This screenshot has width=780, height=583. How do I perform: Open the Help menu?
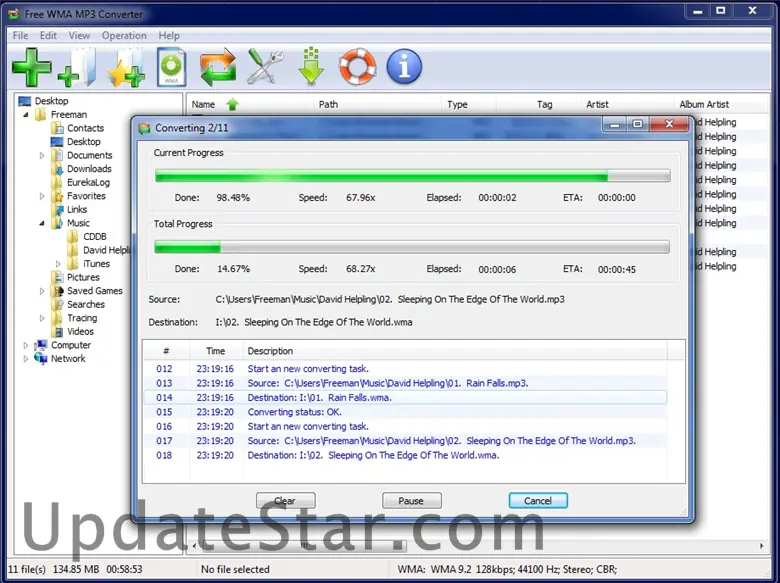pos(169,35)
